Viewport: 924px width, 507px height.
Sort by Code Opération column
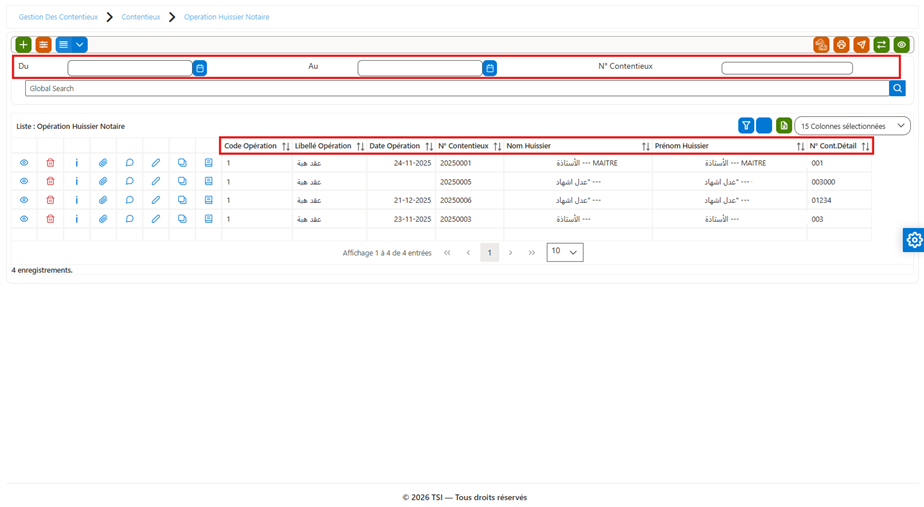(x=286, y=146)
